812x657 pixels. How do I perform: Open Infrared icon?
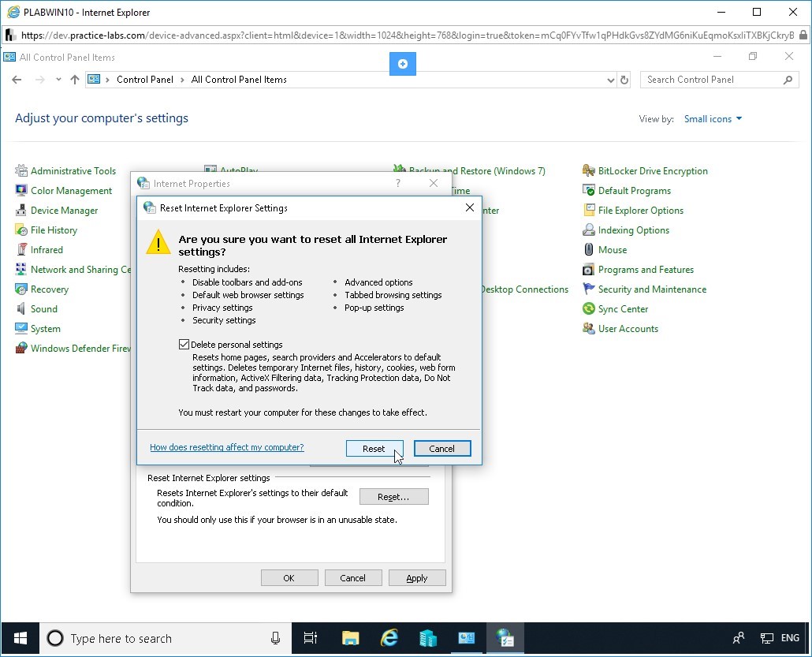[x=21, y=249]
